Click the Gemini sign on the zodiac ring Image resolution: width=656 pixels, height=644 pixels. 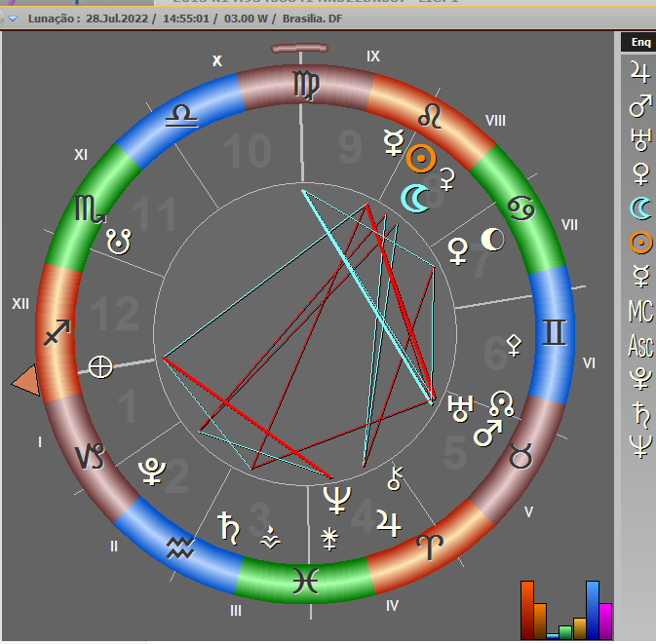point(555,332)
